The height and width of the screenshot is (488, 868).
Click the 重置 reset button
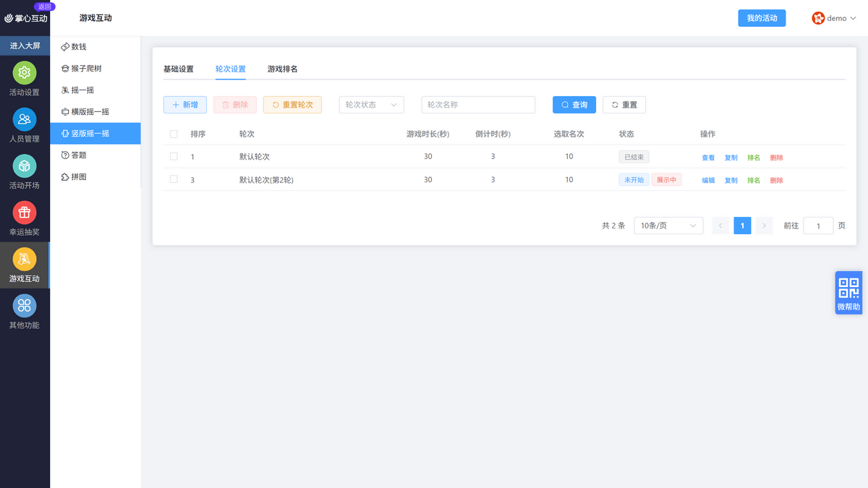click(x=624, y=105)
